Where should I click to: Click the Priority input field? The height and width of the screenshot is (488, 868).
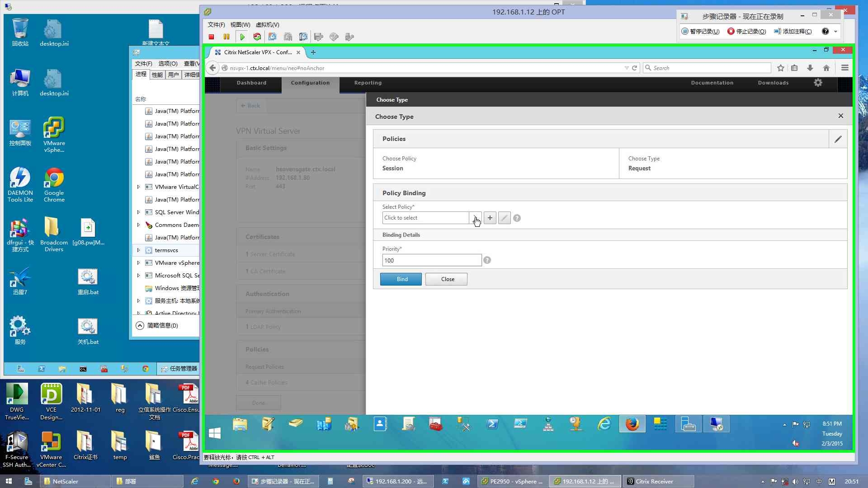point(432,260)
